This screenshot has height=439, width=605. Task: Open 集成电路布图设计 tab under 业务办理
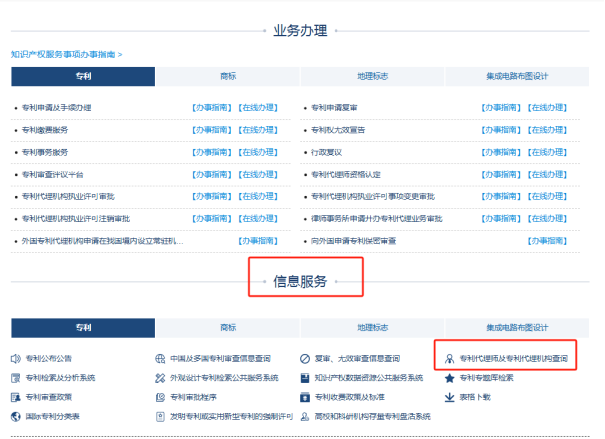coord(517,76)
